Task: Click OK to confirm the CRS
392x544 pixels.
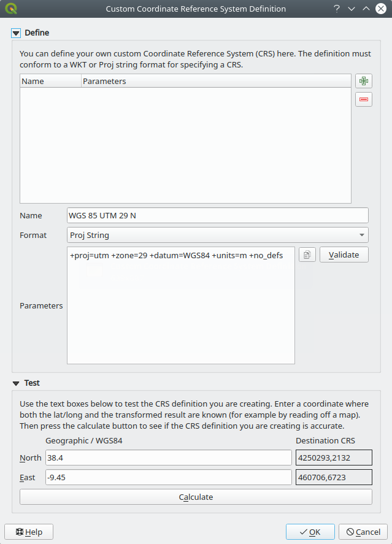Action: [x=310, y=532]
